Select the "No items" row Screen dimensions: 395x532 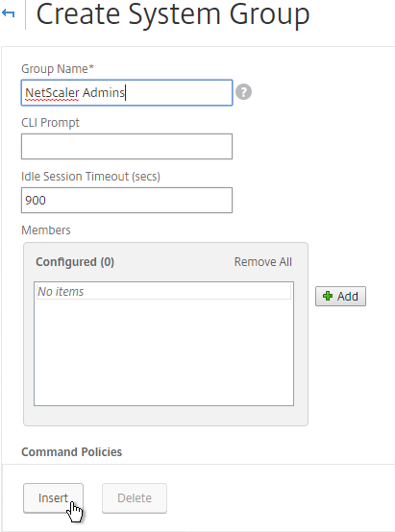pos(163,291)
